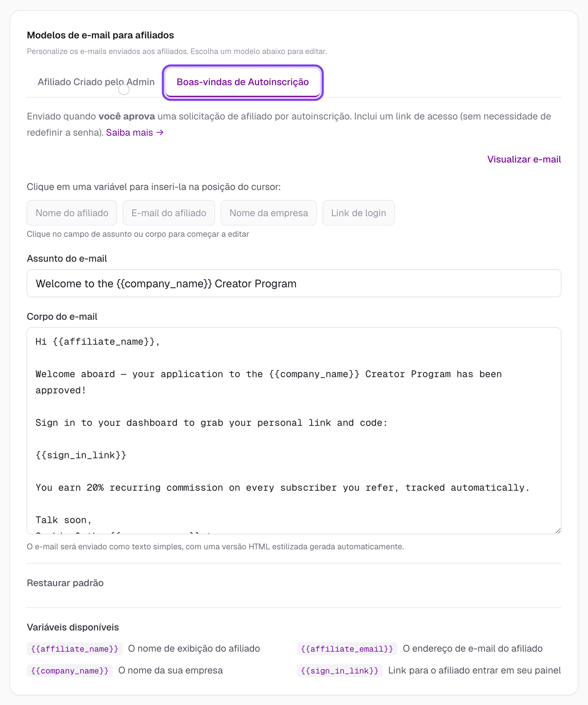The image size is (588, 705).
Task: Click the Saiba mais arrow icon
Action: pyautogui.click(x=160, y=133)
